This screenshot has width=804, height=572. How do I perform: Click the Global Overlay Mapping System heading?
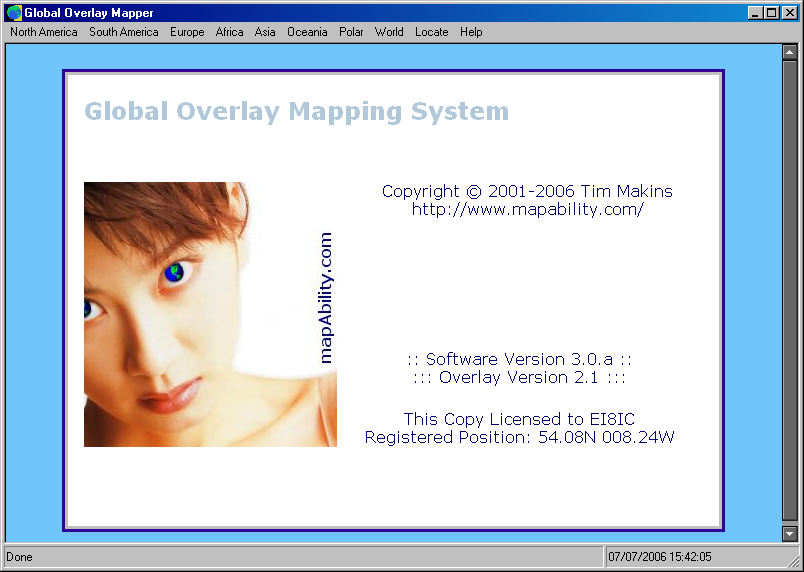(x=296, y=112)
